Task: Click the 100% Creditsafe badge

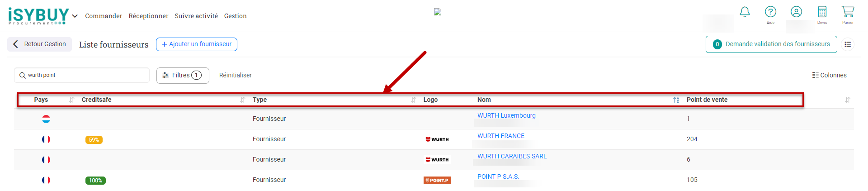Action: 95,181
